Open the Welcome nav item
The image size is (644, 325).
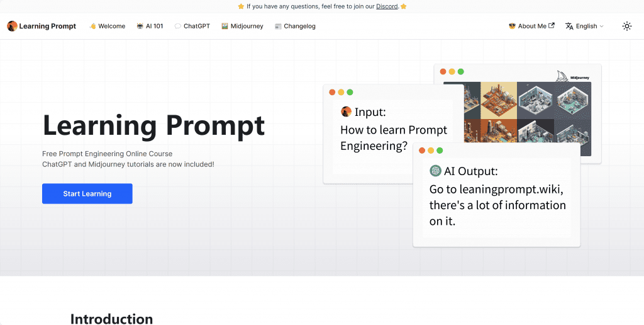(x=107, y=26)
